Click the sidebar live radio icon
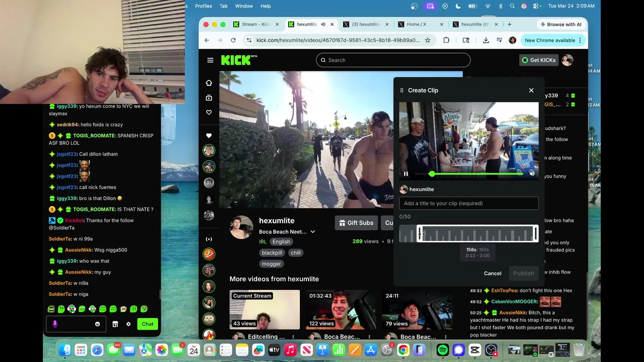This screenshot has width=644, height=362. (x=209, y=239)
